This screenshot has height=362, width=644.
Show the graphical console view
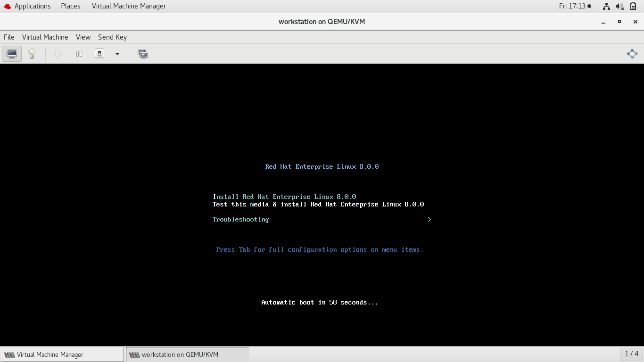click(12, 54)
